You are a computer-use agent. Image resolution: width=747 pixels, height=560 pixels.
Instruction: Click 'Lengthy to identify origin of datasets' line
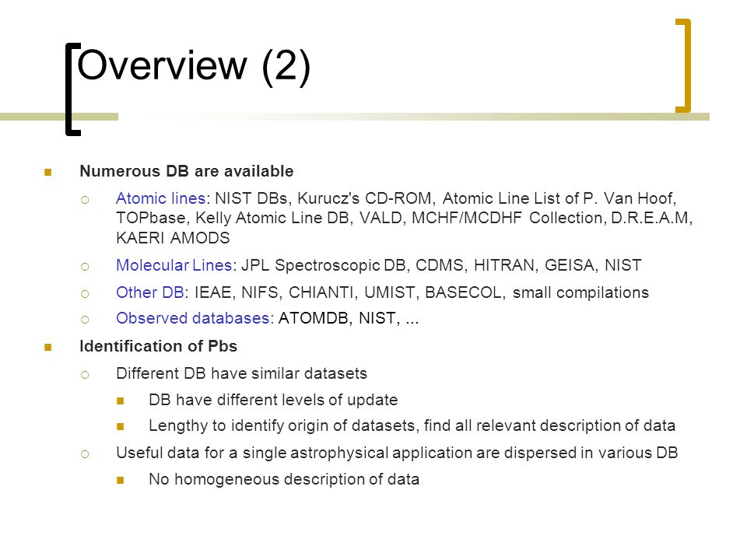coord(412,425)
